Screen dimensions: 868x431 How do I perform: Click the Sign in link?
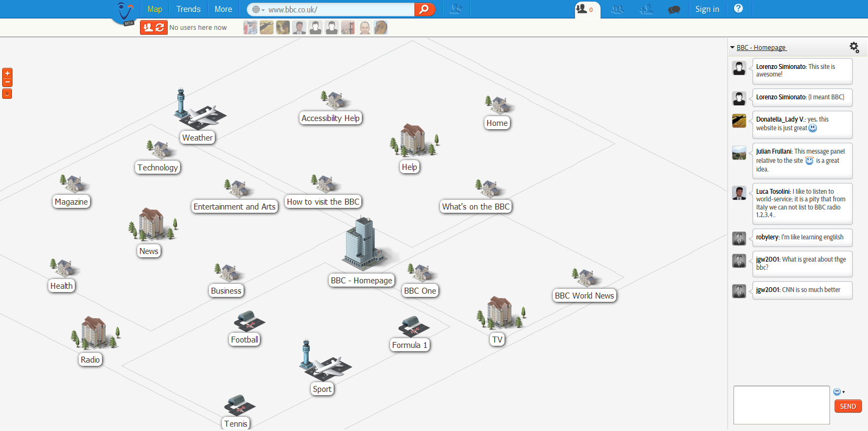pos(707,9)
